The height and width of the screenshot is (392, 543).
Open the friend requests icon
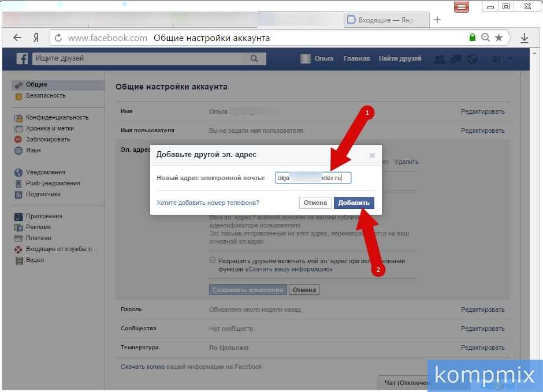pos(440,59)
